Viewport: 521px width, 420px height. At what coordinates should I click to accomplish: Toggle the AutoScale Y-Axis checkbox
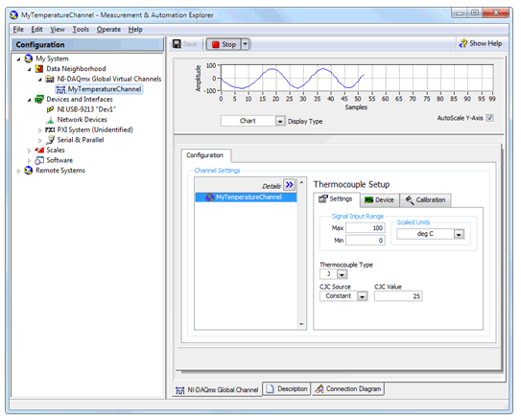pyautogui.click(x=489, y=118)
